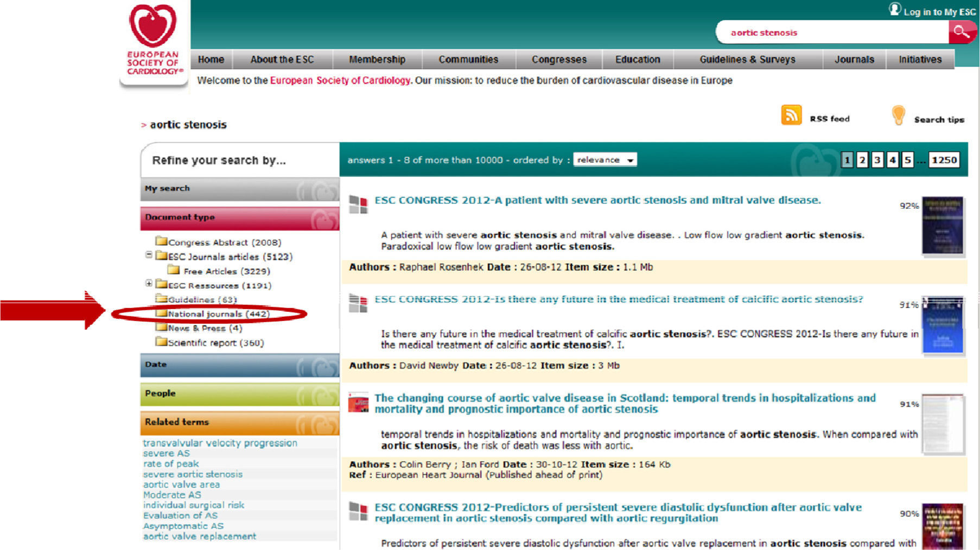This screenshot has width=980, height=550.
Task: Open the relevance ordering dropdown
Action: point(604,160)
